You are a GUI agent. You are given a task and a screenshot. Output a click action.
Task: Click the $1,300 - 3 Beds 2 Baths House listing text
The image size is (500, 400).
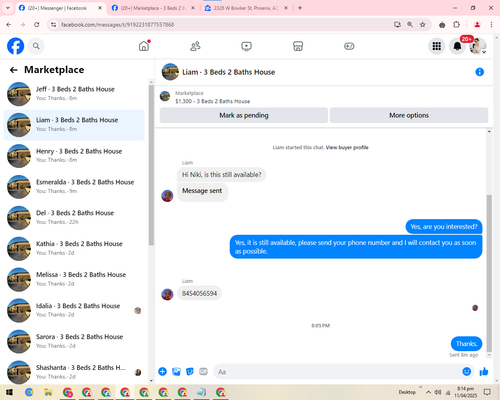coord(212,101)
